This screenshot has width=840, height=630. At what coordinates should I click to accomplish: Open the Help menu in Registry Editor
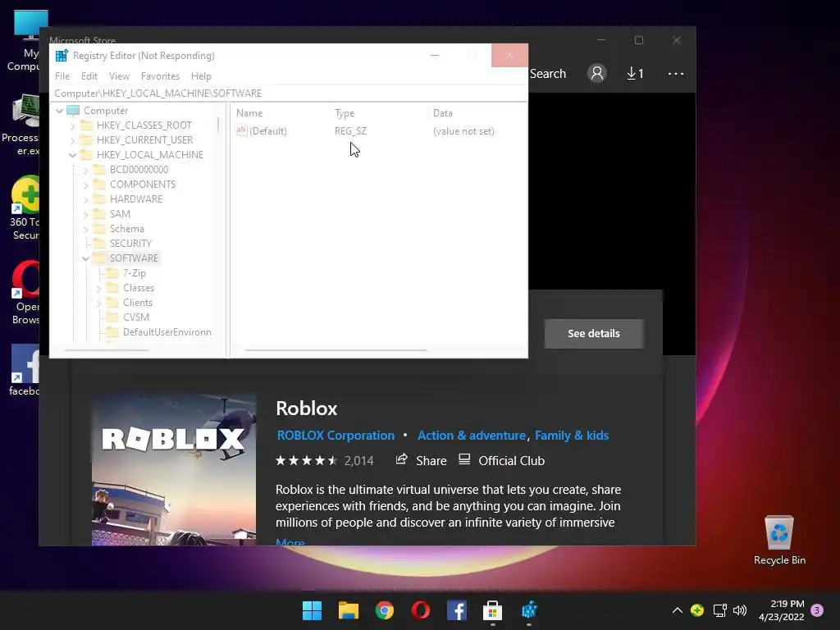click(x=201, y=76)
